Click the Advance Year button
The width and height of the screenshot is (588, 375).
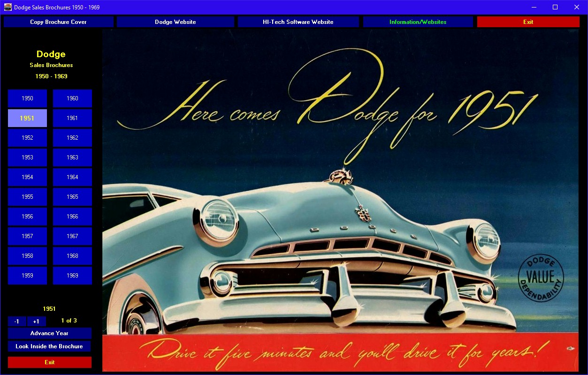[49, 333]
